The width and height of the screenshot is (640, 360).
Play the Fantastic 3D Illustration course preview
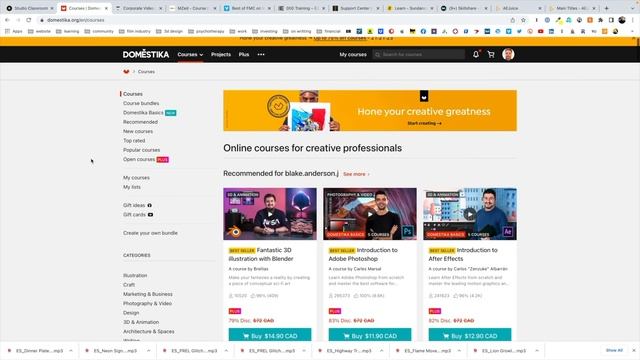pyautogui.click(x=270, y=214)
